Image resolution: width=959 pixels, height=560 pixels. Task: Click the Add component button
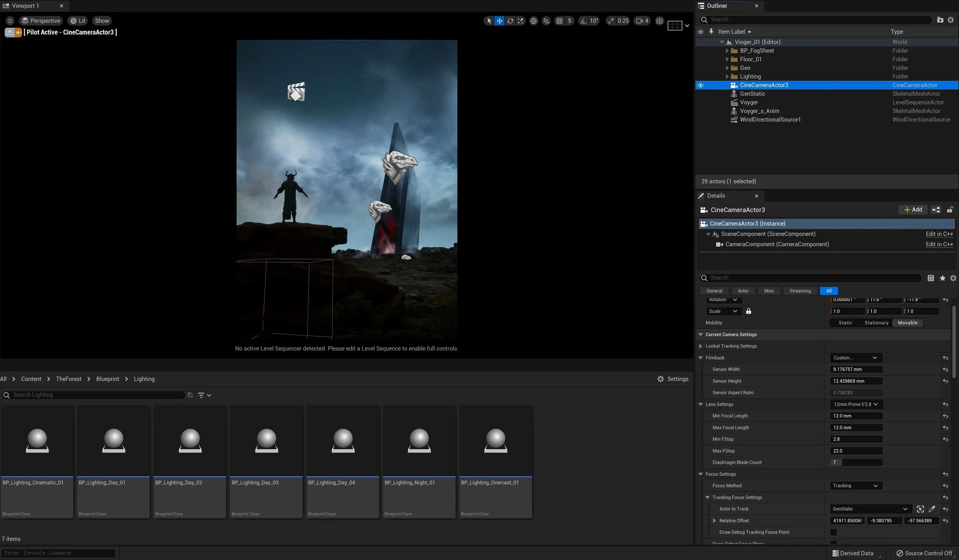point(913,210)
